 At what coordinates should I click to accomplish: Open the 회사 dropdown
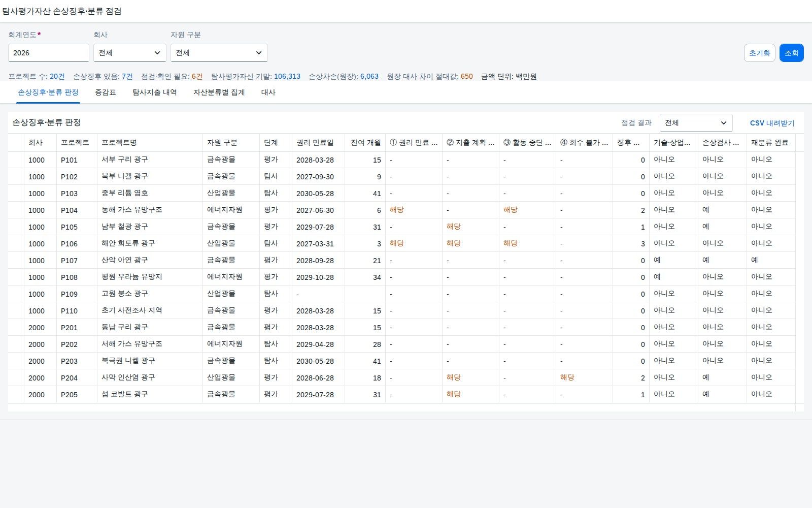[x=129, y=53]
